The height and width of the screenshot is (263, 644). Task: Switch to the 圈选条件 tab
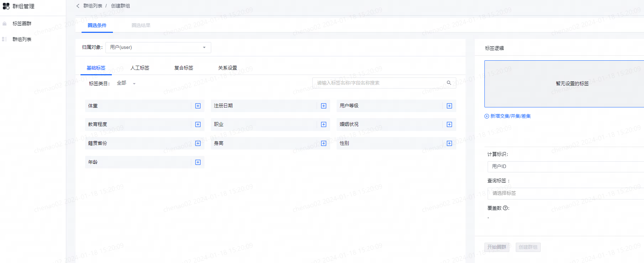tap(97, 26)
